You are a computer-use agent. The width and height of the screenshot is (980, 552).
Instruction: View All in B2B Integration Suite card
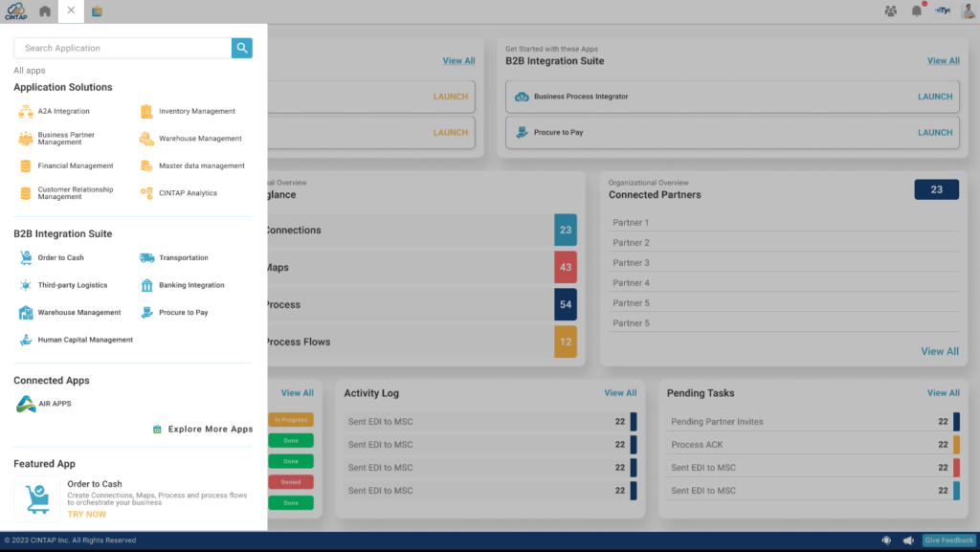943,60
